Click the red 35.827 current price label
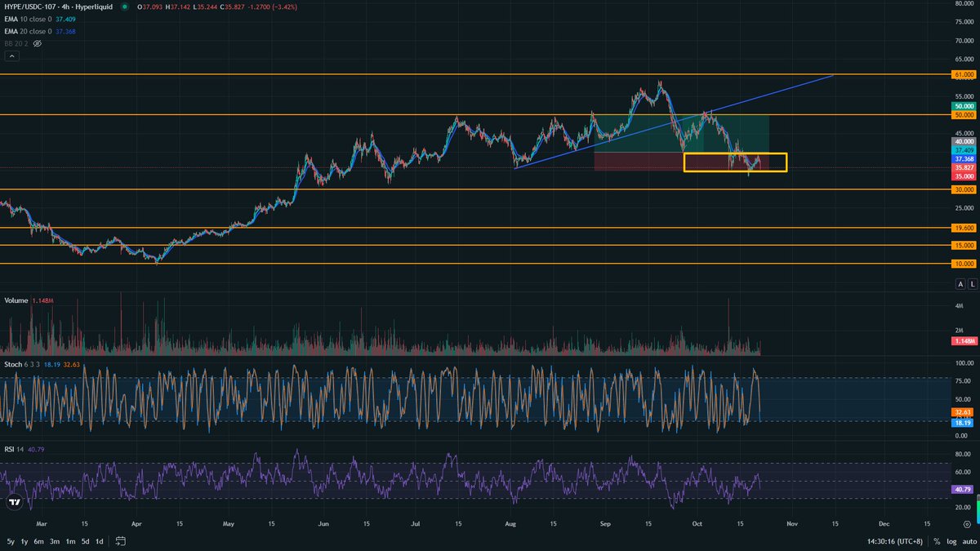Image resolution: width=980 pixels, height=551 pixels. coord(964,167)
